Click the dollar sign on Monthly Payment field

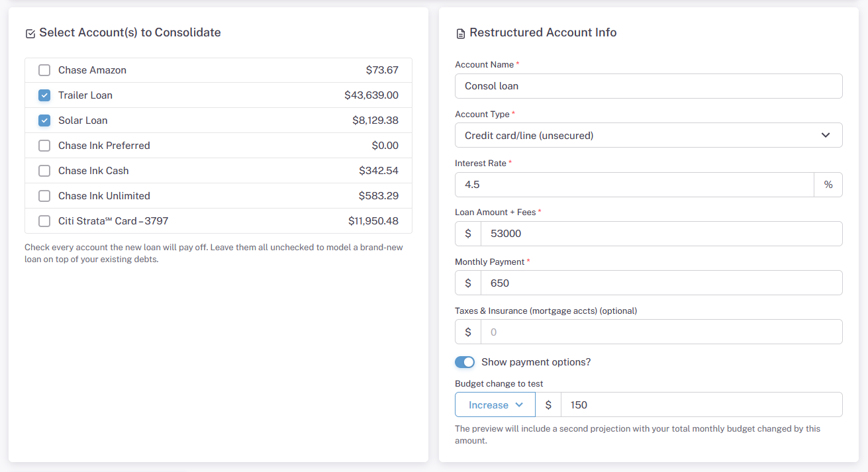click(468, 283)
